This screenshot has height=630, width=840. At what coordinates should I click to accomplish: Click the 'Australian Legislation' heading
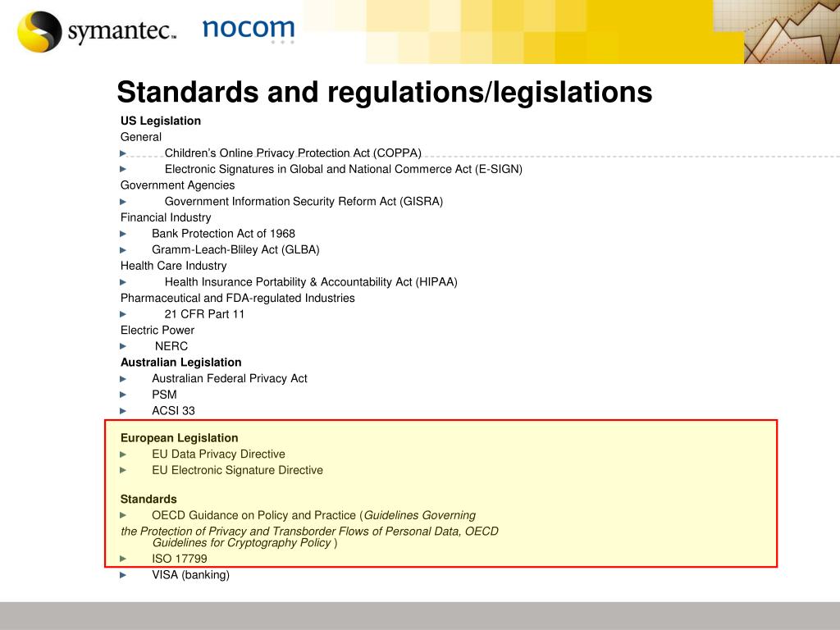coord(181,363)
